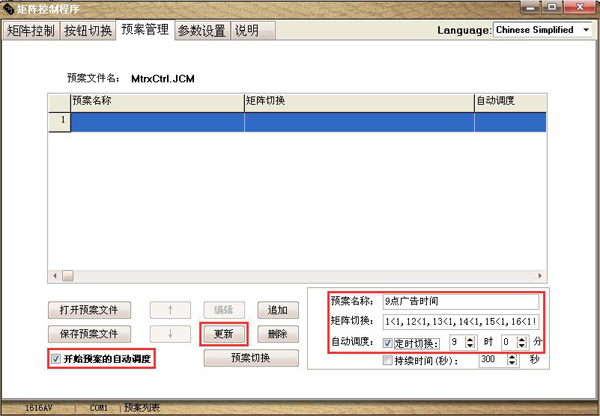This screenshot has height=416, width=600.
Task: Go to the 参数设置 tab
Action: tap(202, 31)
